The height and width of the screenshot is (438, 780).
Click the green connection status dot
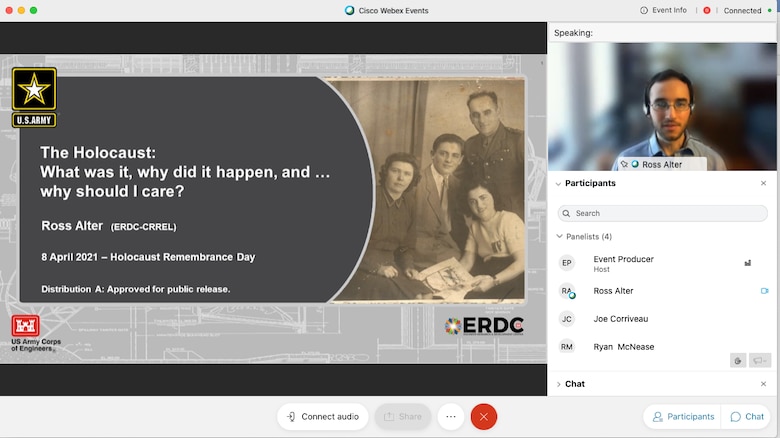(x=770, y=10)
